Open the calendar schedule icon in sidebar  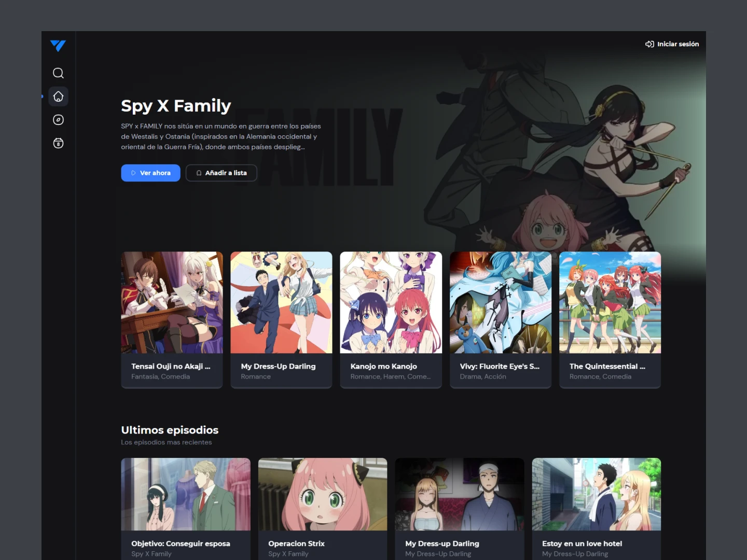(58, 143)
